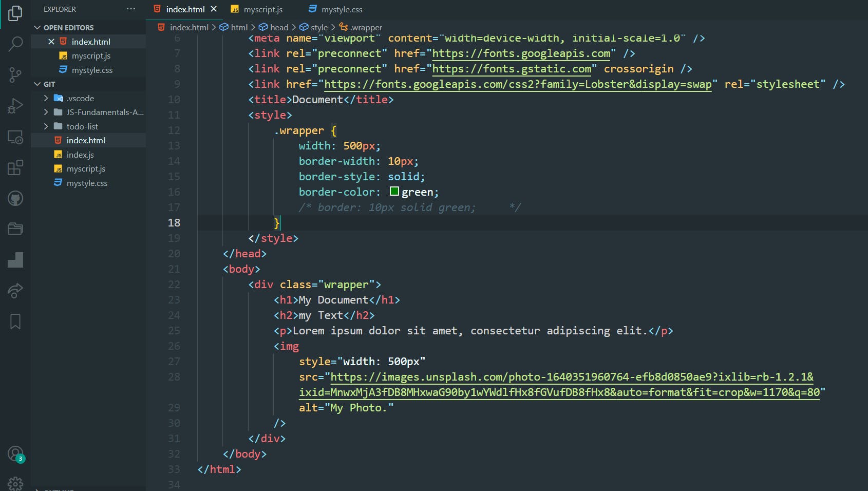Follow the Lobster font css2 link
This screenshot has width=868, height=491.
[518, 84]
